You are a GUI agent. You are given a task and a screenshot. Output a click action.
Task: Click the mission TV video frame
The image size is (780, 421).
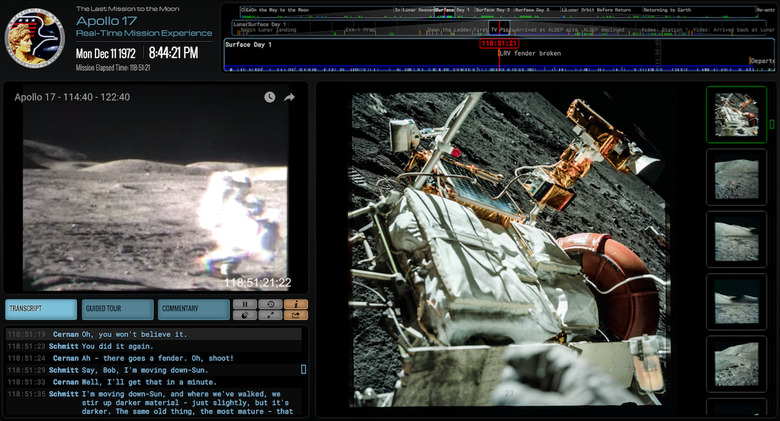pyautogui.click(x=155, y=188)
